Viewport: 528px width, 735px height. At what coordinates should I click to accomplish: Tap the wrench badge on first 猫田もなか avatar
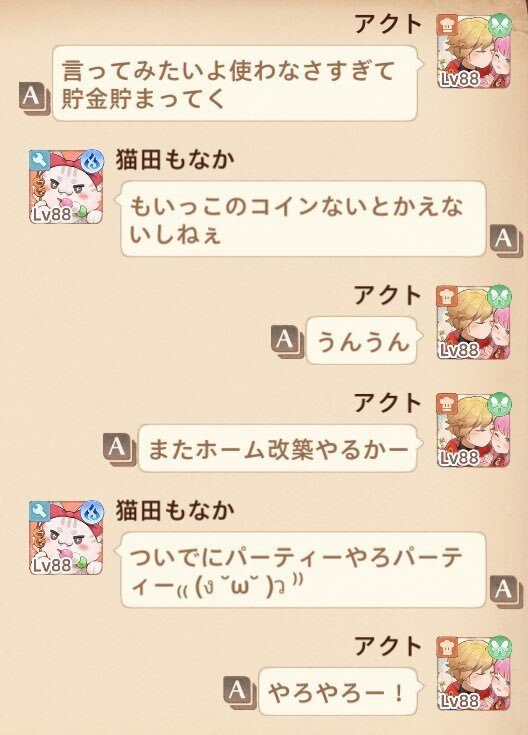tap(39, 160)
